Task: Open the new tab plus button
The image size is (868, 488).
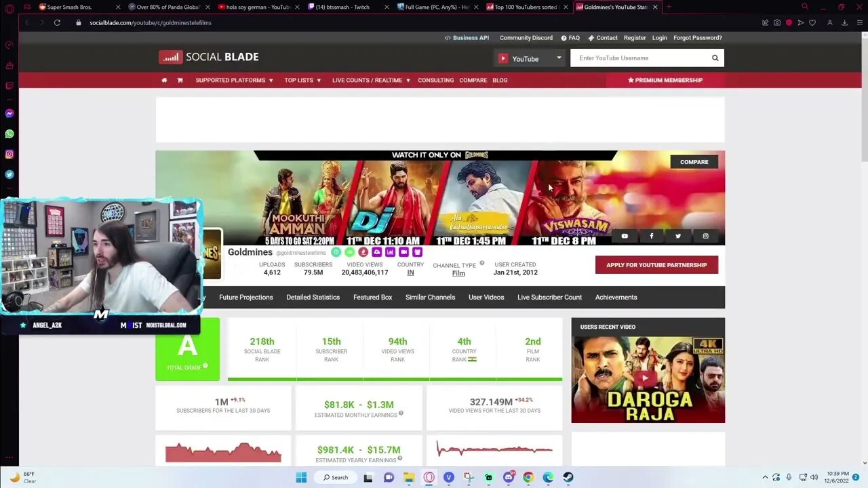Action: (669, 7)
